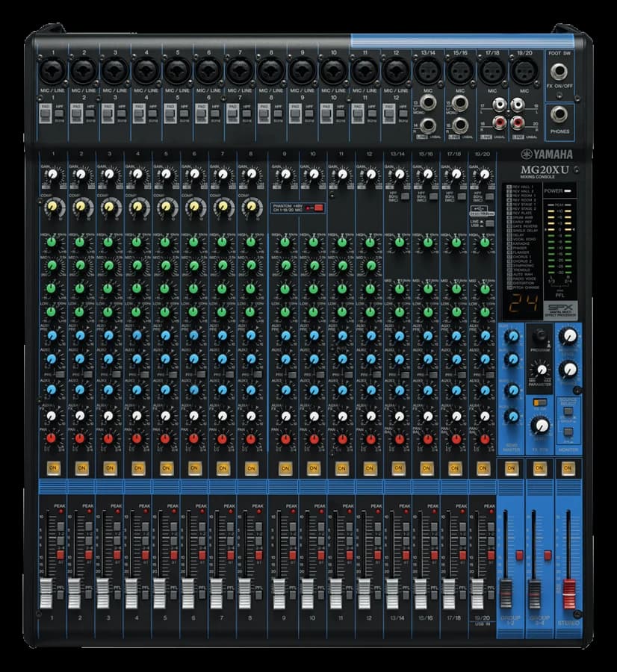Viewport: 617px width, 672px height.
Task: Click the channel 1 fader cap
Action: click(46, 594)
